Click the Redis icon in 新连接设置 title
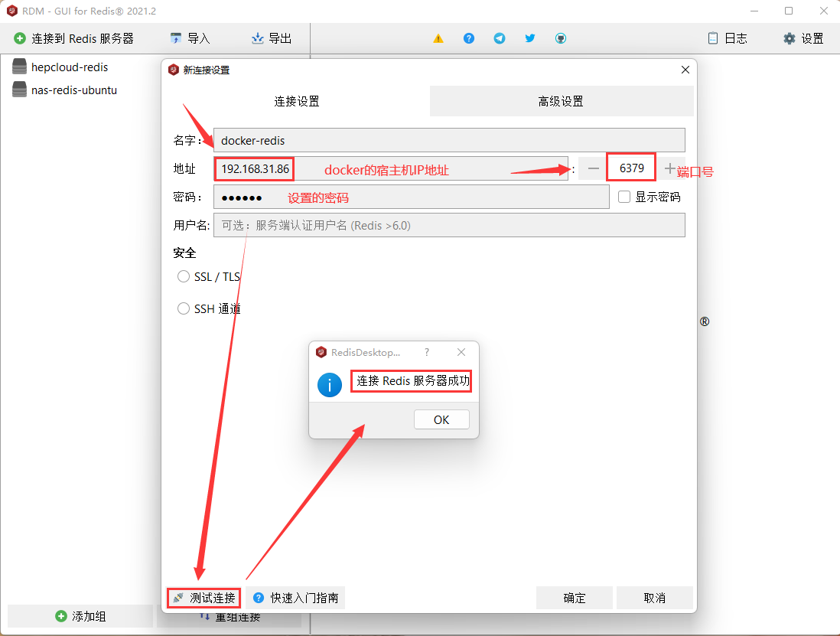 [174, 70]
